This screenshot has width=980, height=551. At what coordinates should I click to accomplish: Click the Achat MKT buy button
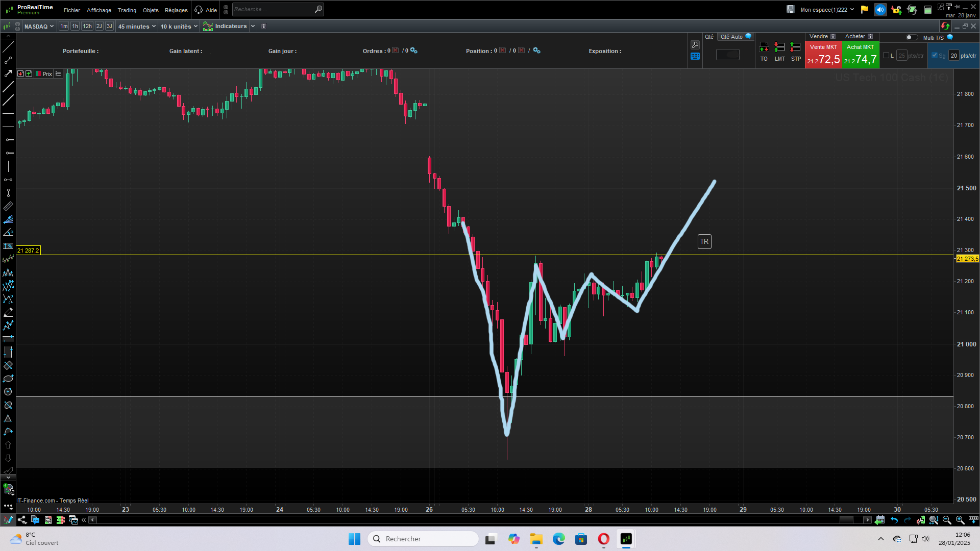pyautogui.click(x=861, y=55)
